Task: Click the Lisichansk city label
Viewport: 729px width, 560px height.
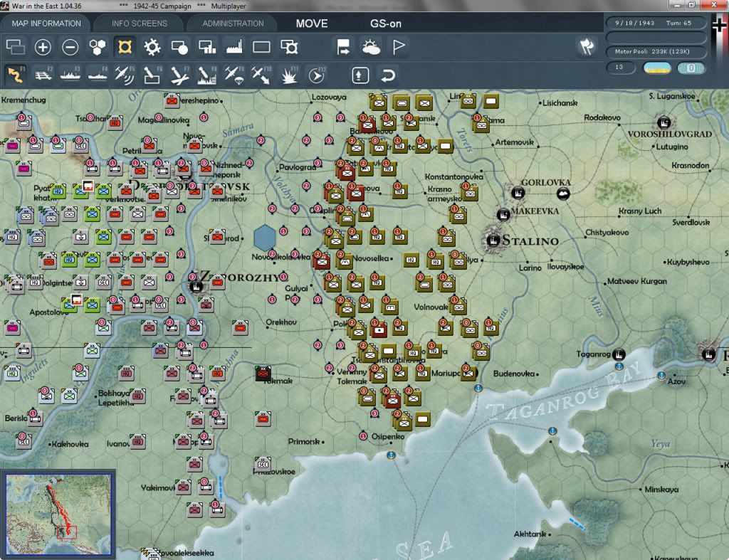Action: click(560, 102)
